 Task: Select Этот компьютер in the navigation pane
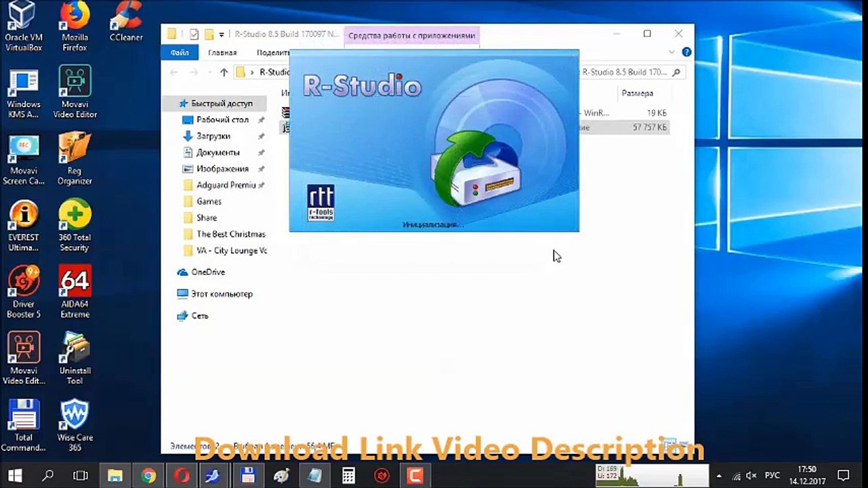(222, 294)
